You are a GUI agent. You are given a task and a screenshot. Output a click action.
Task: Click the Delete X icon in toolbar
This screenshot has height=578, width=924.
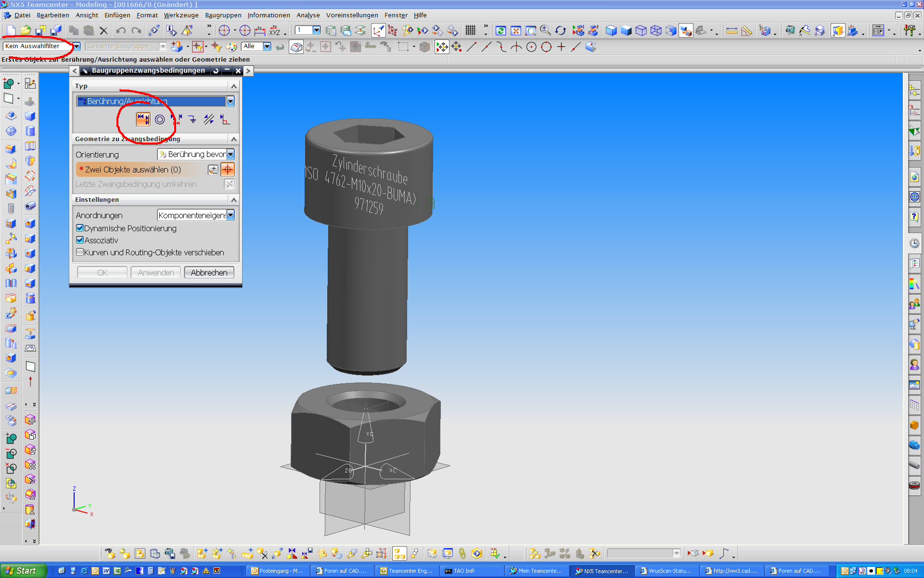(x=103, y=31)
